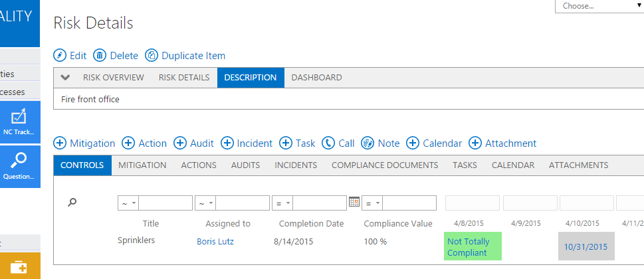Image resolution: width=644 pixels, height=279 pixels.
Task: Click the Not Totally Compliant green cell
Action: pos(473,246)
